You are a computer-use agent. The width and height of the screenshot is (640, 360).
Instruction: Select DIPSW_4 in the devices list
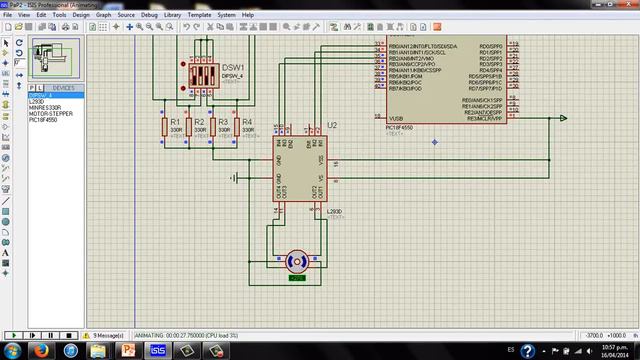tap(56, 95)
